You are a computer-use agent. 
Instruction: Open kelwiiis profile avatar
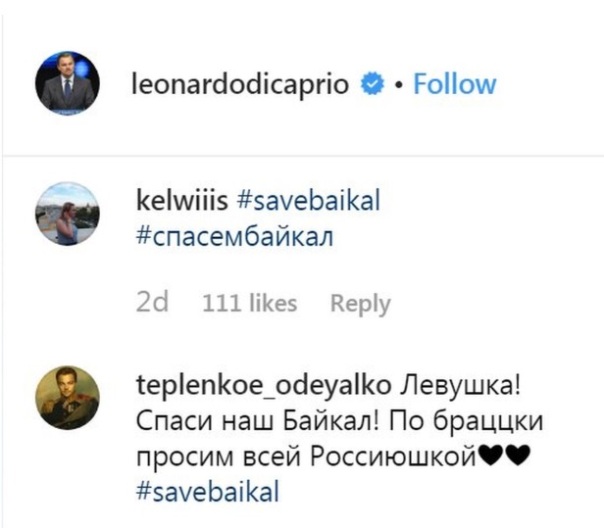tap(67, 213)
